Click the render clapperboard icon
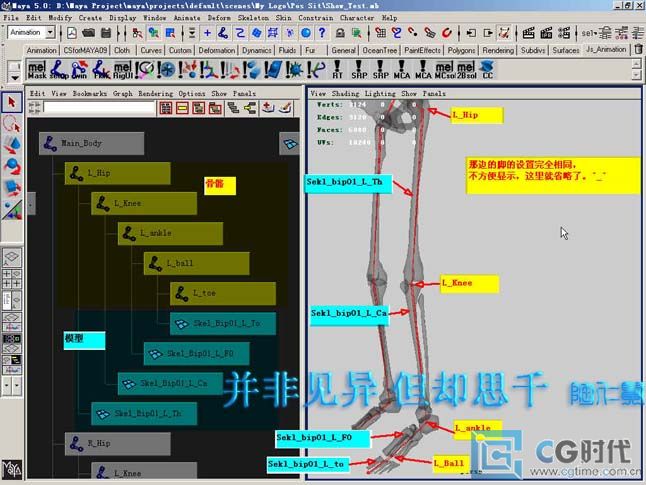 tap(528, 33)
